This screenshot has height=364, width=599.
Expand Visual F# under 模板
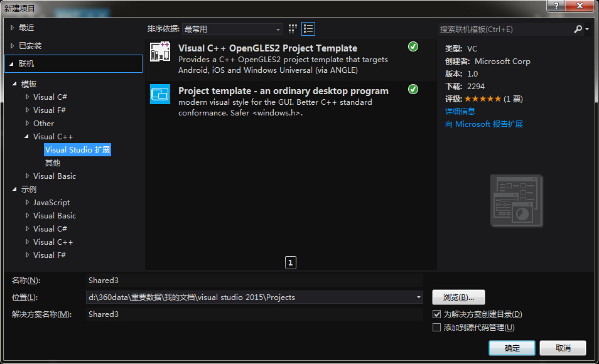(27, 110)
